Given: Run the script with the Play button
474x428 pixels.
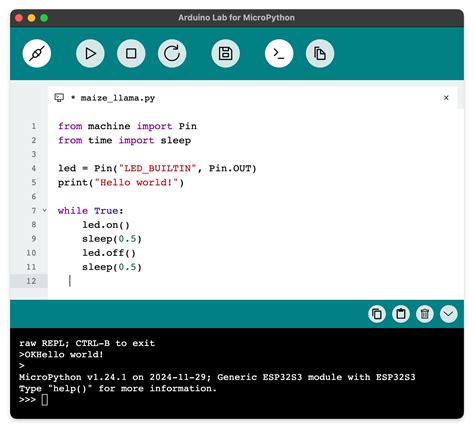Looking at the screenshot, I should [x=90, y=53].
